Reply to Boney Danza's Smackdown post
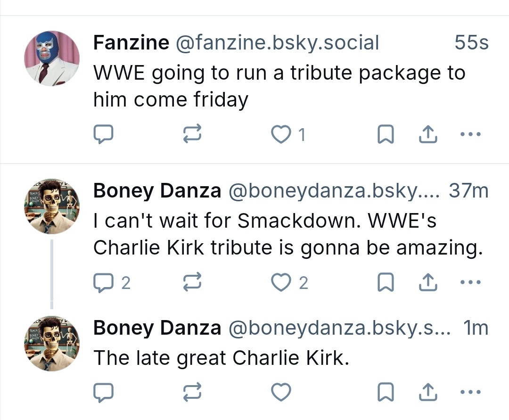 pyautogui.click(x=103, y=282)
